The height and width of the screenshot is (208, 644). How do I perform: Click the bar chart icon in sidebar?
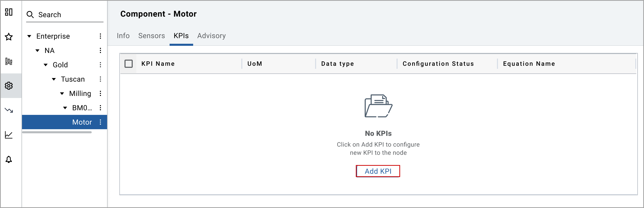click(x=9, y=61)
